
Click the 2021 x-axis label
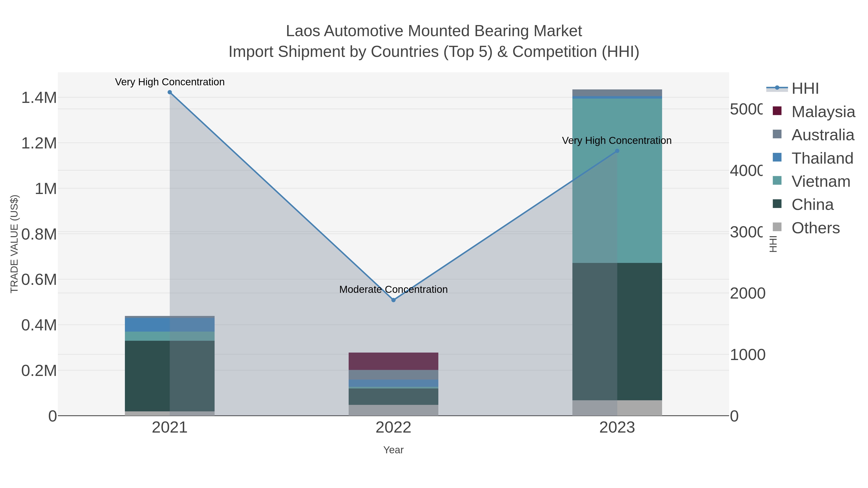coord(170,428)
